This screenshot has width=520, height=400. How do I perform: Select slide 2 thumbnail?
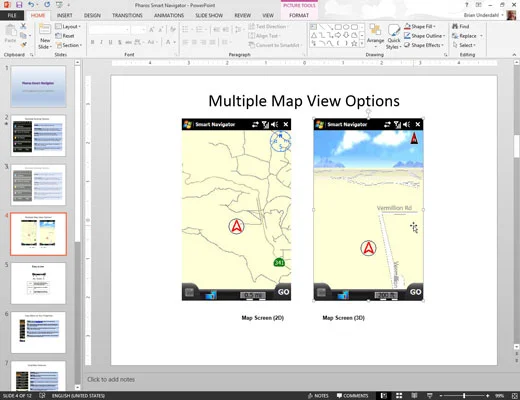point(38,136)
